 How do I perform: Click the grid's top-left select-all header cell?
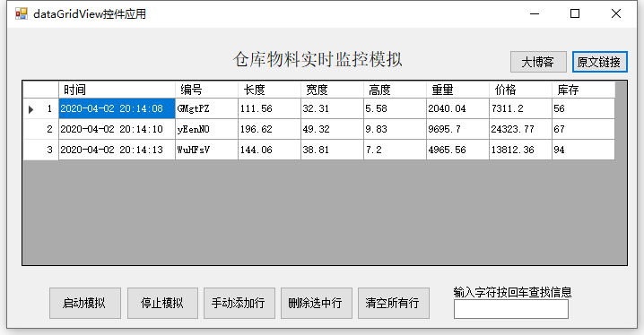pos(41,90)
